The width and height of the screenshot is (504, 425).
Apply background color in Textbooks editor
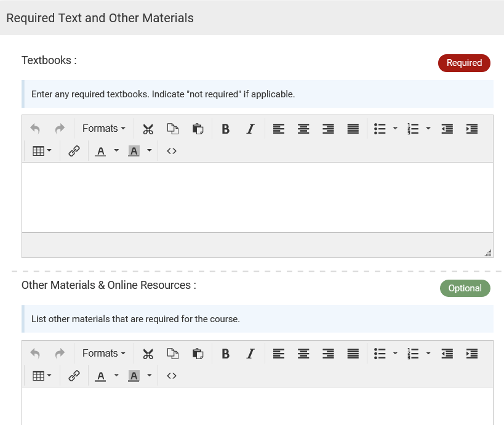coord(134,150)
